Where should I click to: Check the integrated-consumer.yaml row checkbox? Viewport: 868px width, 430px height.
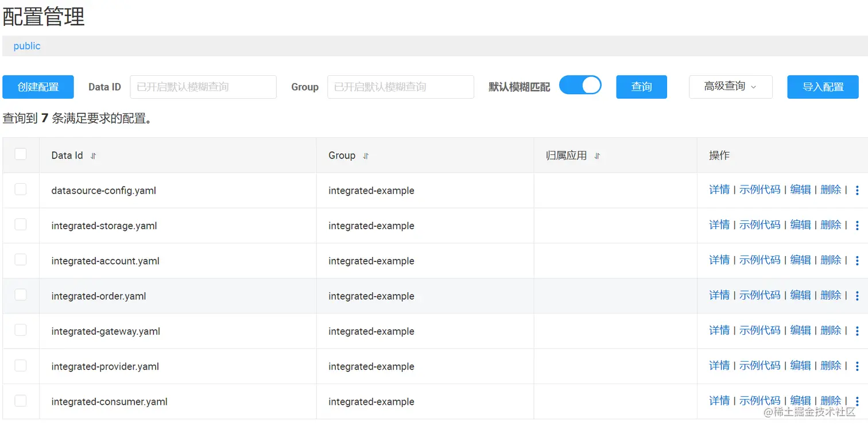(x=21, y=400)
